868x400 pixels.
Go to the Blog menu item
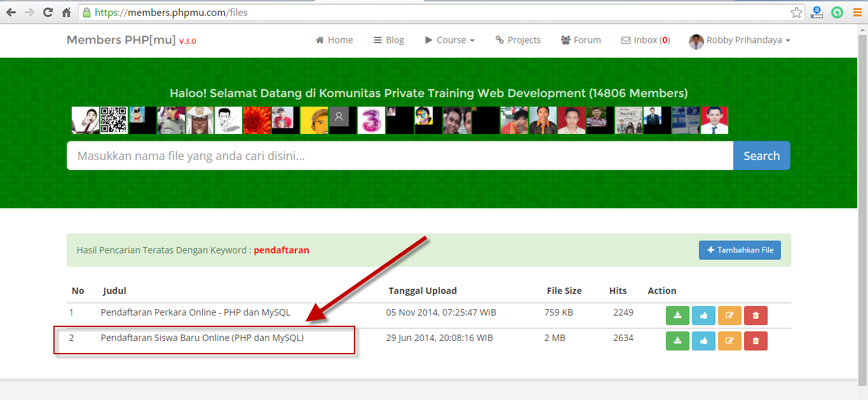(389, 40)
